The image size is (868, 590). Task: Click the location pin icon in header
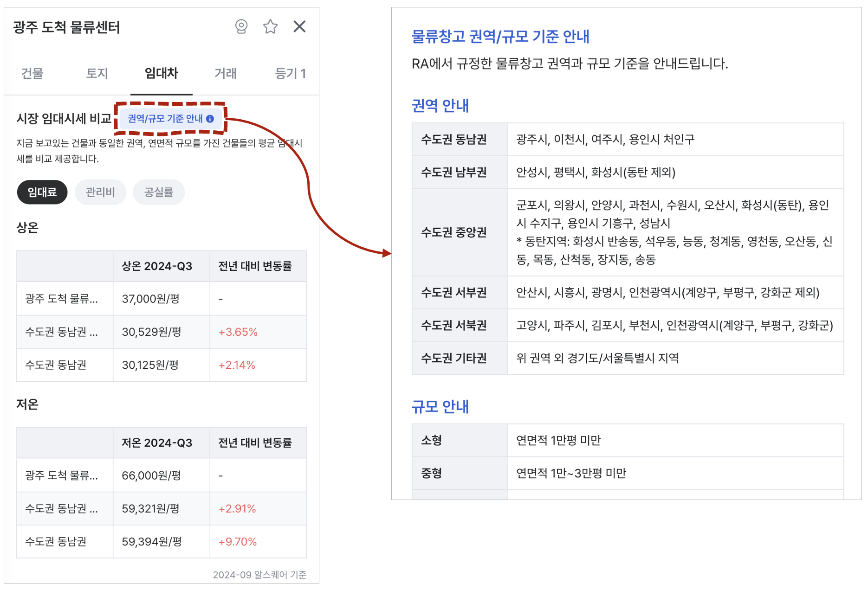click(241, 27)
